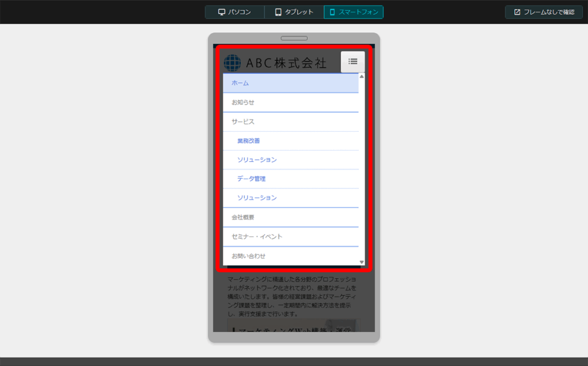
Task: Click the フレームなしで確認 button
Action: (544, 12)
